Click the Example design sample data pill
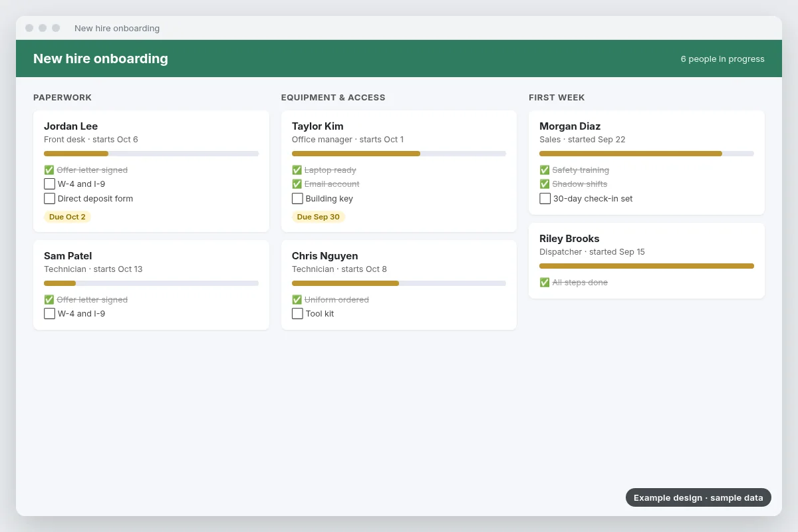This screenshot has height=532, width=798. pos(698,497)
